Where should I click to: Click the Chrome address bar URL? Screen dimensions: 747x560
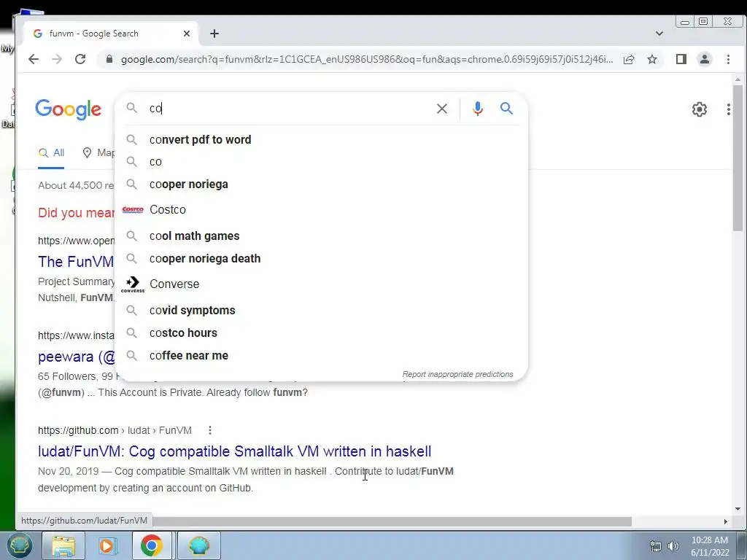(x=367, y=60)
